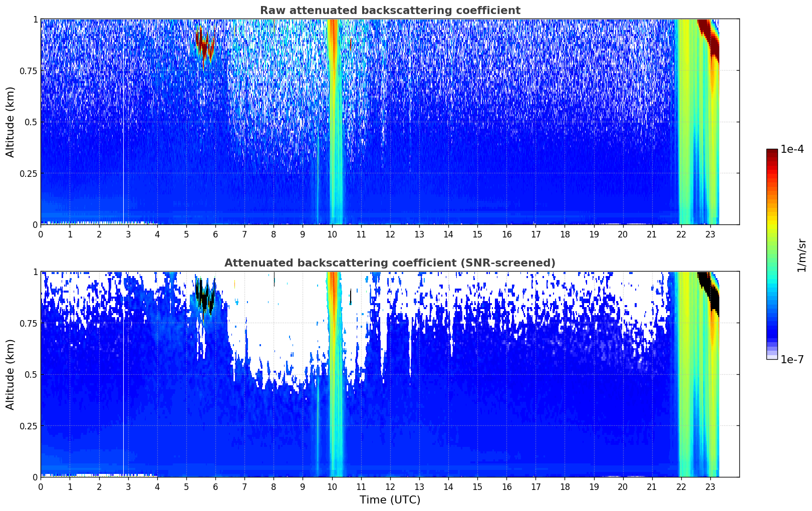Click the title 'Attenuated backscattering coefficient (SNR-screened)'
Screen dimensions: 812x511
coord(390,263)
